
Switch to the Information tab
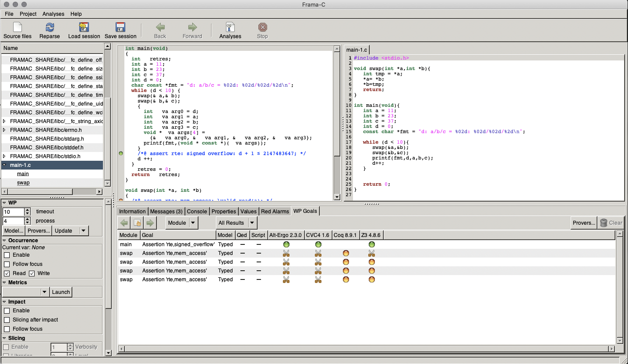[132, 211]
